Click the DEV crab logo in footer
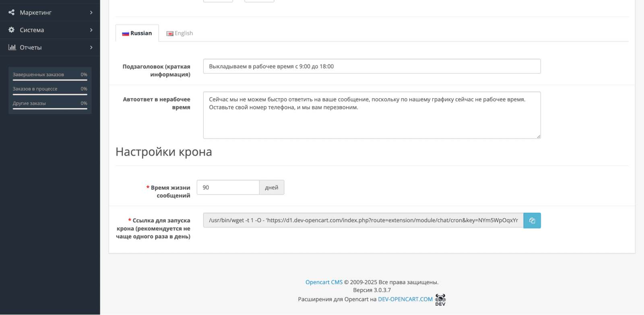Screen dimensions: 644x315 (440, 300)
